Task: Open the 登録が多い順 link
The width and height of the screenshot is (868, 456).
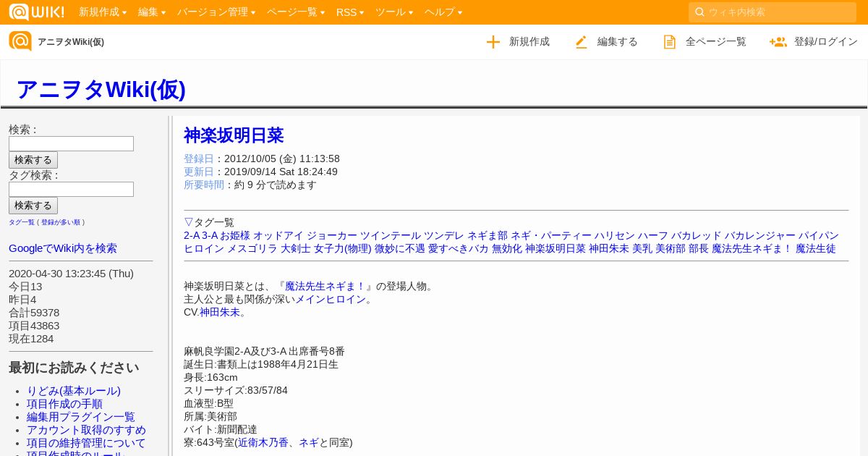Action: [x=61, y=222]
